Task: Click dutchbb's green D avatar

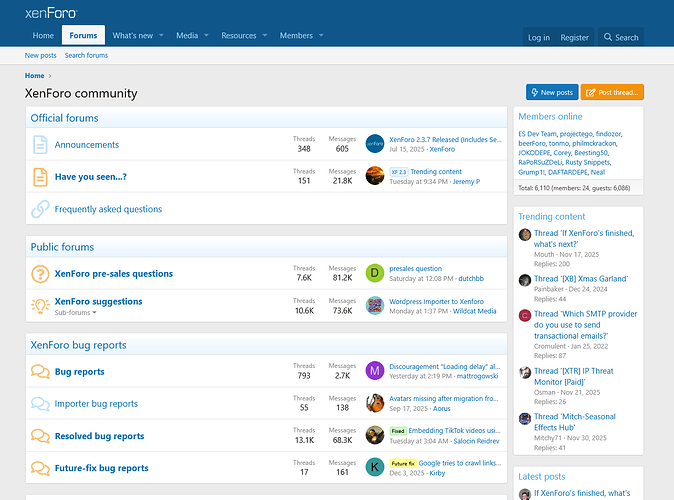Action: coord(375,273)
